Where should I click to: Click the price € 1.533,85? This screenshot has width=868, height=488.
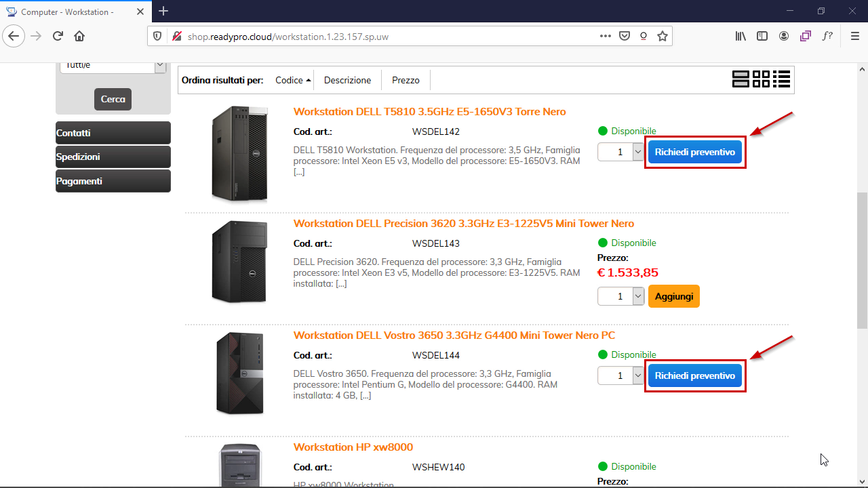click(x=628, y=272)
